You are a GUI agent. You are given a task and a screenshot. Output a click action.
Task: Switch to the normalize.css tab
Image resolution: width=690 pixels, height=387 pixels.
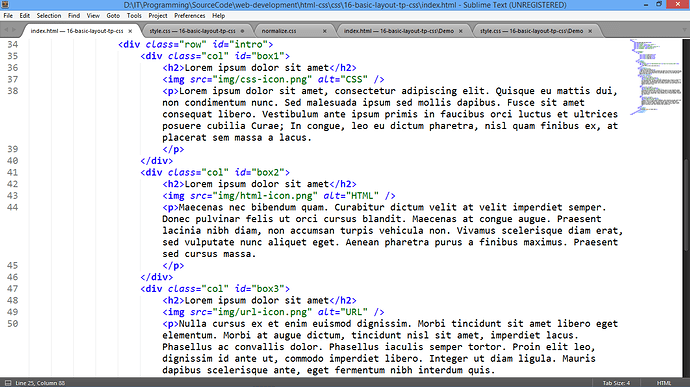(279, 31)
